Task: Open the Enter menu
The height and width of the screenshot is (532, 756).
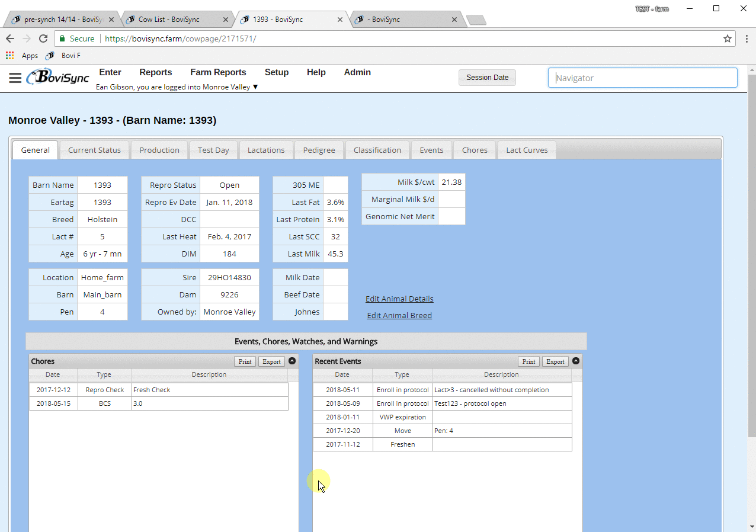Action: click(x=110, y=72)
